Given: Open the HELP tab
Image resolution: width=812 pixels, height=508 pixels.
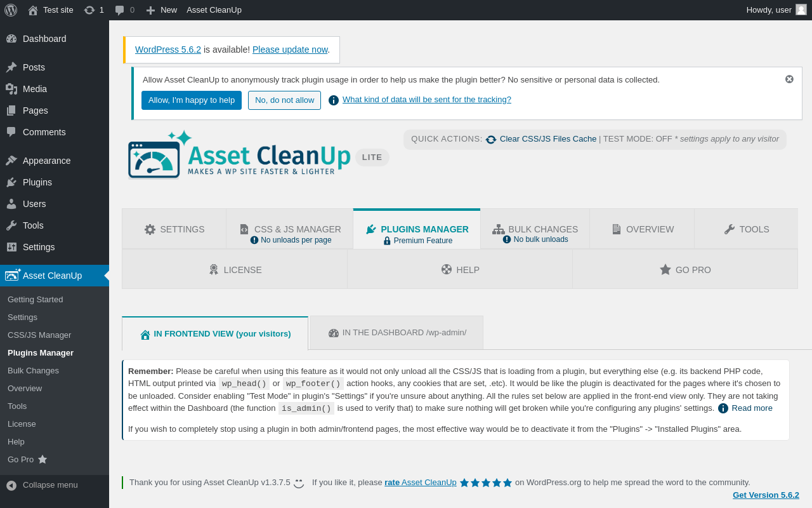Looking at the screenshot, I should [x=460, y=269].
